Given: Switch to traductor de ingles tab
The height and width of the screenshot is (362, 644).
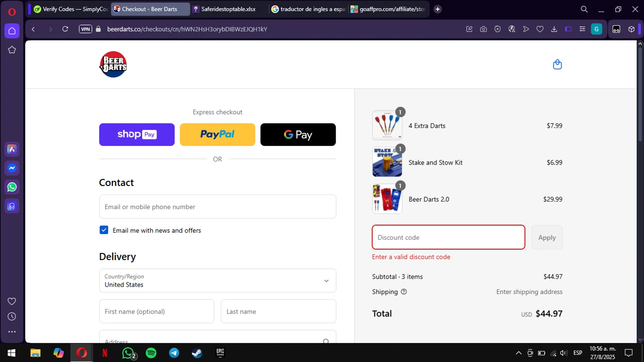Looking at the screenshot, I should click(x=309, y=9).
